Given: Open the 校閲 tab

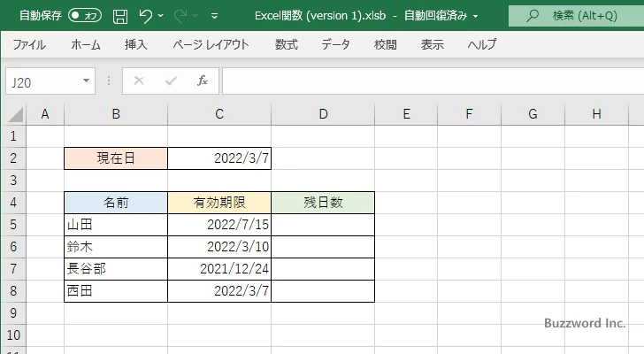Looking at the screenshot, I should click(386, 44).
